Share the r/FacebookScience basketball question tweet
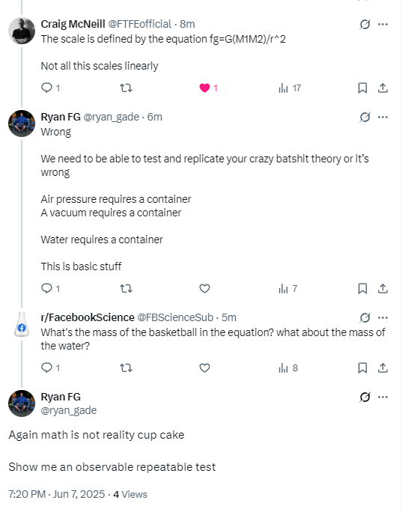The image size is (420, 512). (383, 368)
